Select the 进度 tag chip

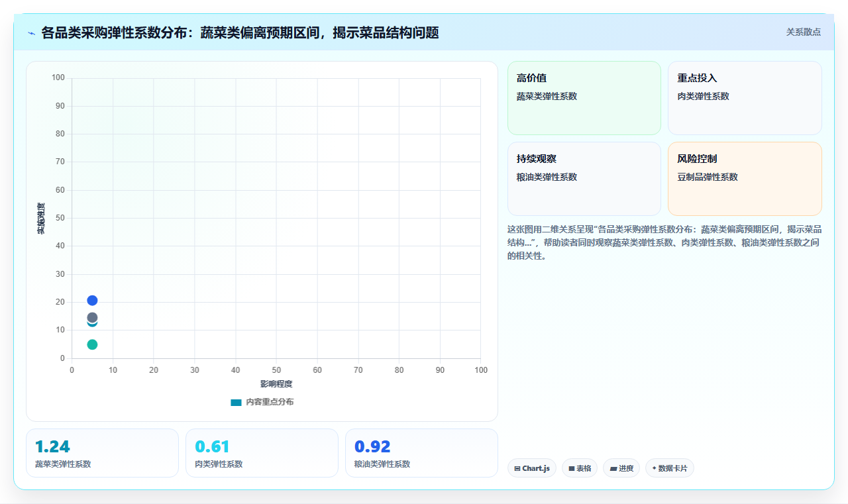coord(621,468)
